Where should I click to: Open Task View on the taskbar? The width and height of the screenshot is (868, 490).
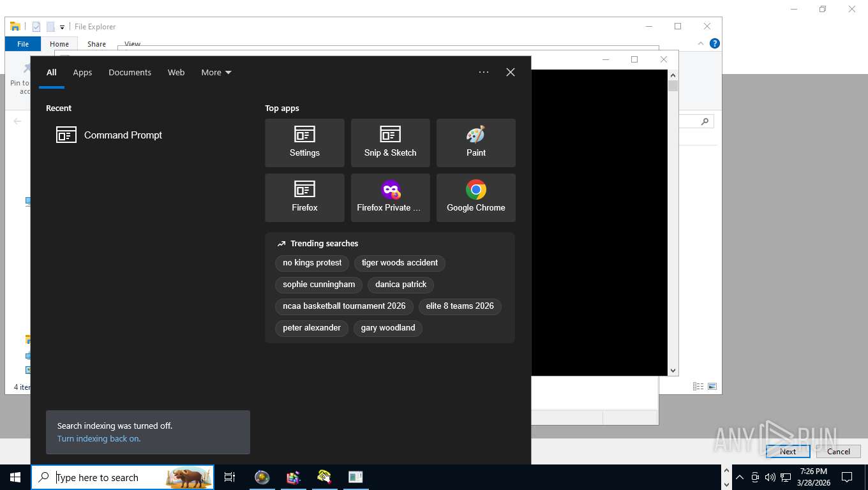coord(230,477)
